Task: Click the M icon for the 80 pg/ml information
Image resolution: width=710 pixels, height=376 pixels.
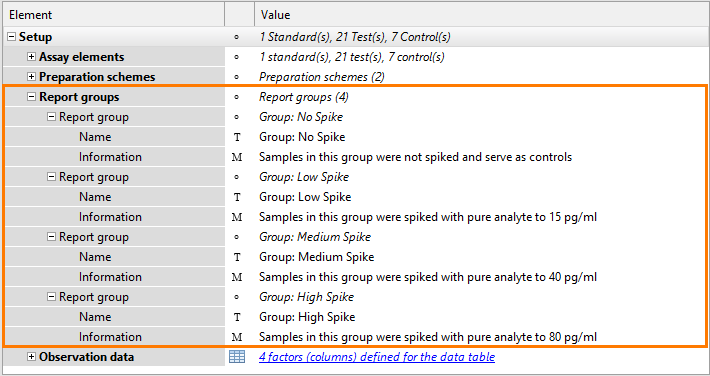Action: 237,337
